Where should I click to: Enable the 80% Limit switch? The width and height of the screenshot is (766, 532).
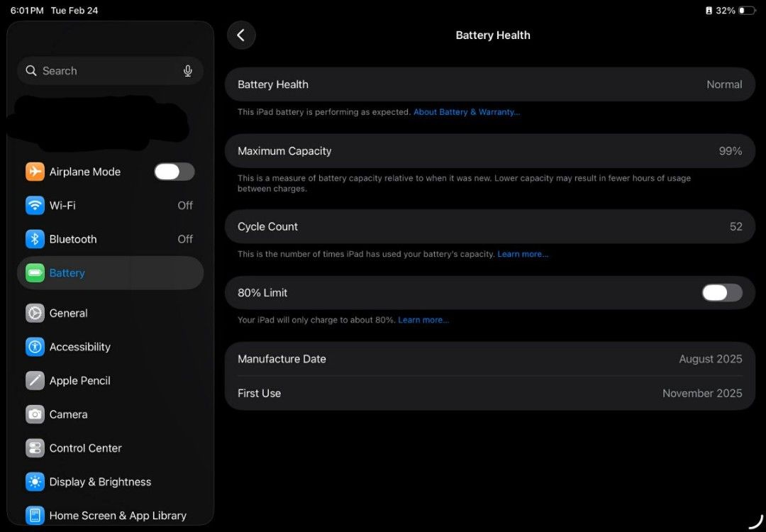[722, 293]
